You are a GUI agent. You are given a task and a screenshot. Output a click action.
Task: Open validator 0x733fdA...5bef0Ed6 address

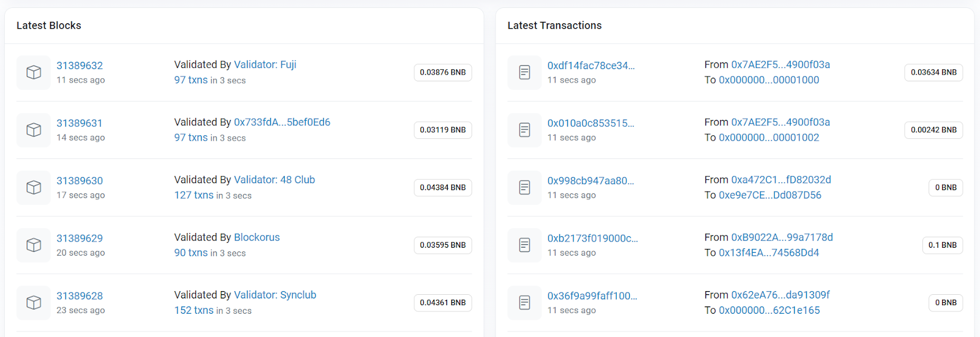[282, 122]
